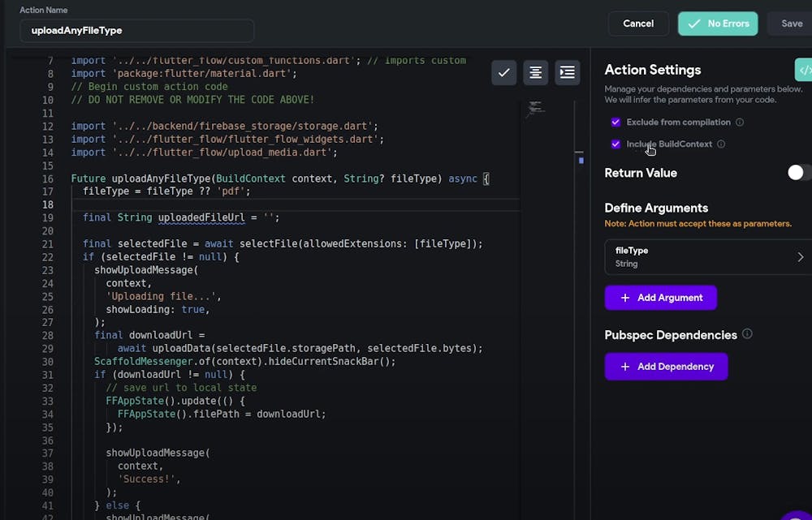Image resolution: width=812 pixels, height=520 pixels.
Task: Open the teal code-view icon beside Action Settings
Action: (804, 70)
